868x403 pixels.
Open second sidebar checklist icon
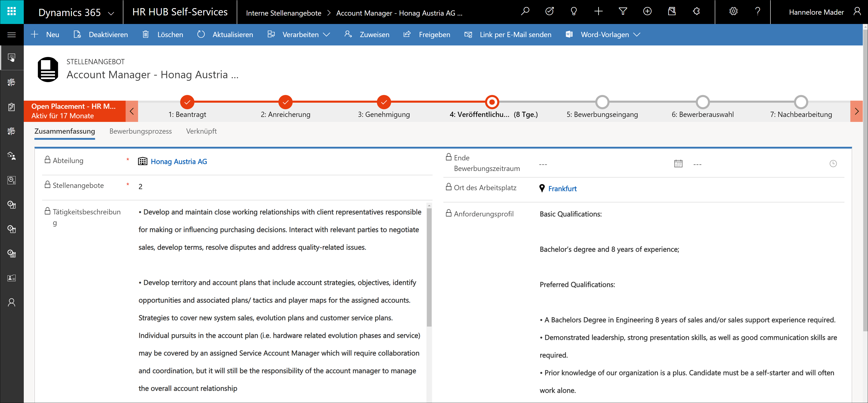(x=12, y=82)
